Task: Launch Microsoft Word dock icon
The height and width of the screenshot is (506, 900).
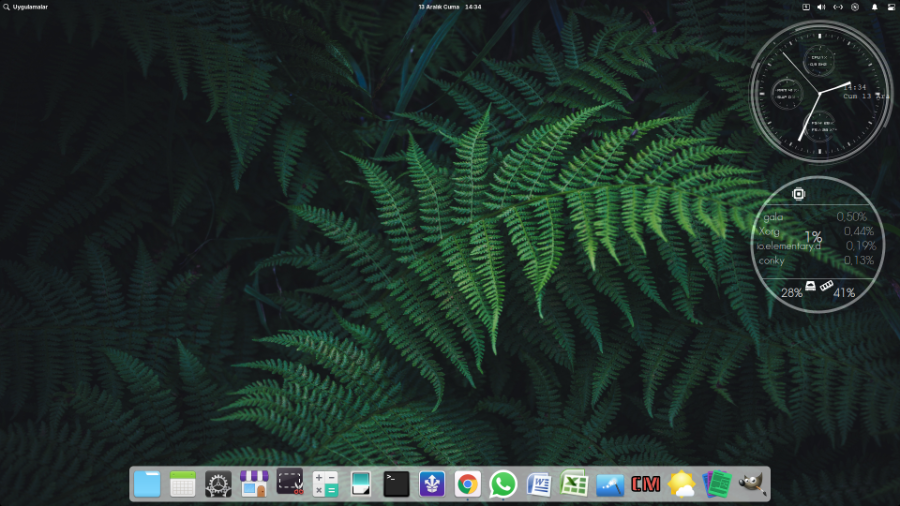Action: (x=539, y=484)
